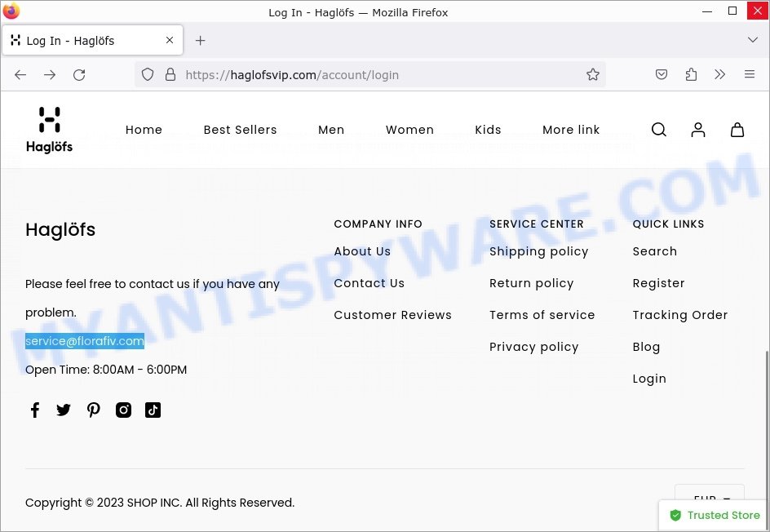Viewport: 770px width, 532px height.
Task: Open the site search magnifier icon
Action: [658, 130]
